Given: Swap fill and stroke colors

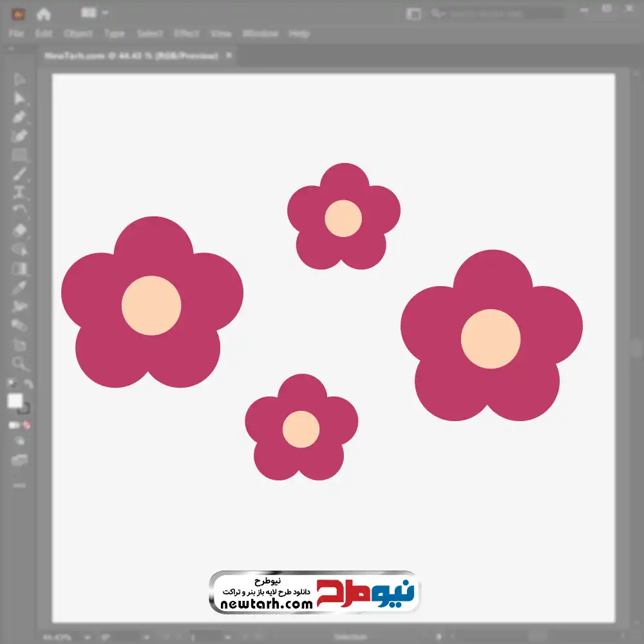Looking at the screenshot, I should click(x=28, y=384).
